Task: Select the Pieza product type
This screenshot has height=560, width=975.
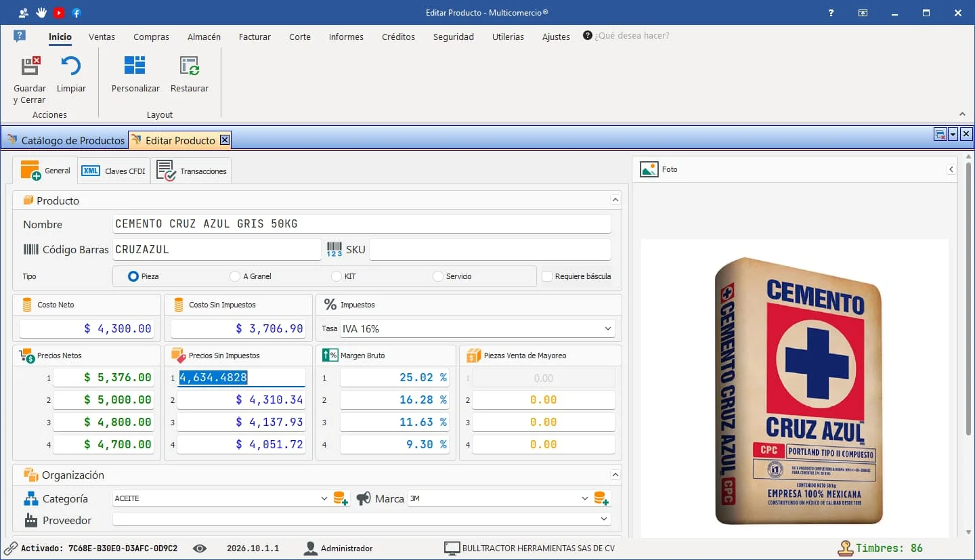Action: coord(133,276)
